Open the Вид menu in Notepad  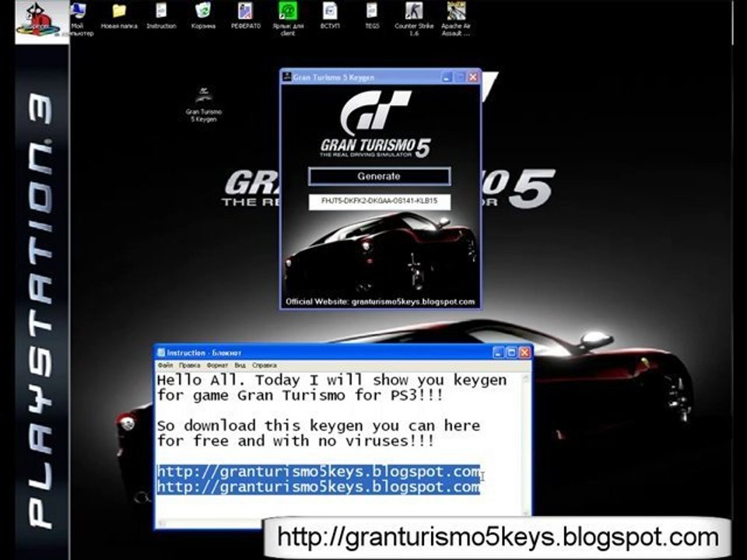(240, 366)
